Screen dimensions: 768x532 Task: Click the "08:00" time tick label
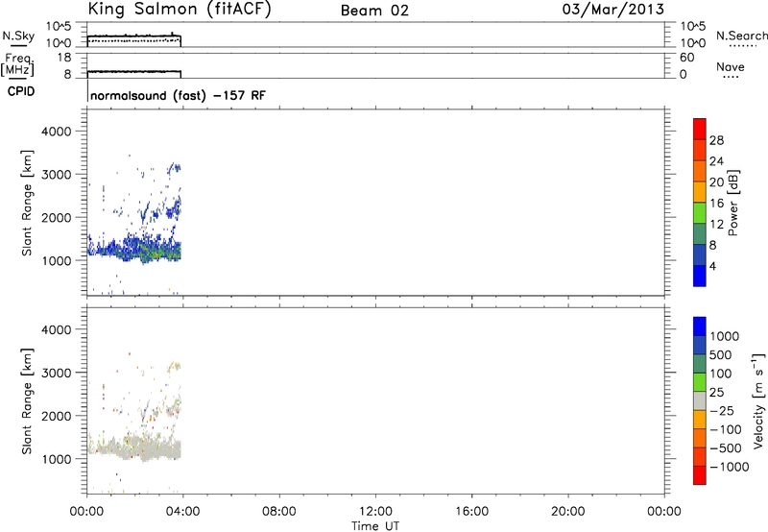pyautogui.click(x=279, y=512)
